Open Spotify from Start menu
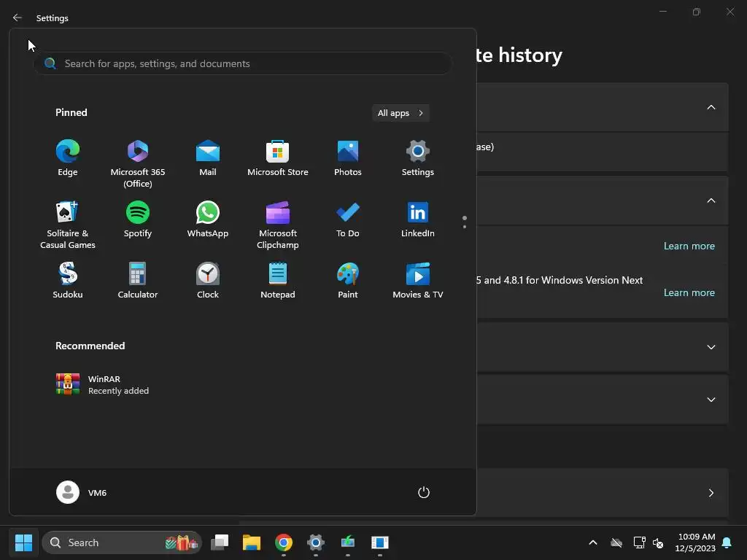747x560 pixels. click(x=138, y=219)
